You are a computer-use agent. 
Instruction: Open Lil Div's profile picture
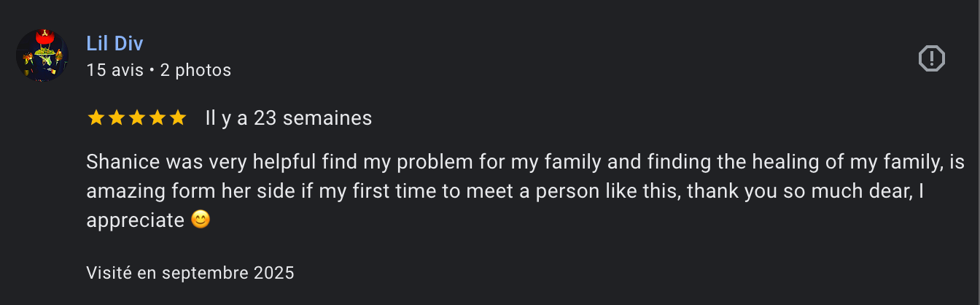[42, 55]
